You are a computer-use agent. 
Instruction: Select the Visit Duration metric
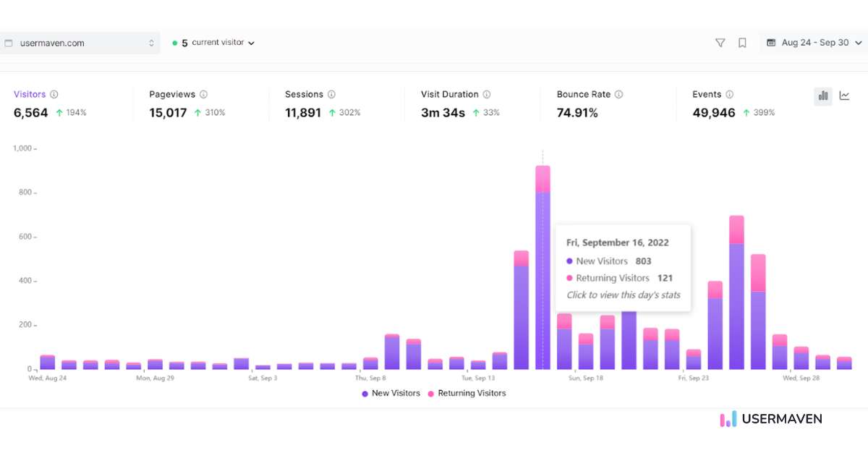[x=449, y=95]
